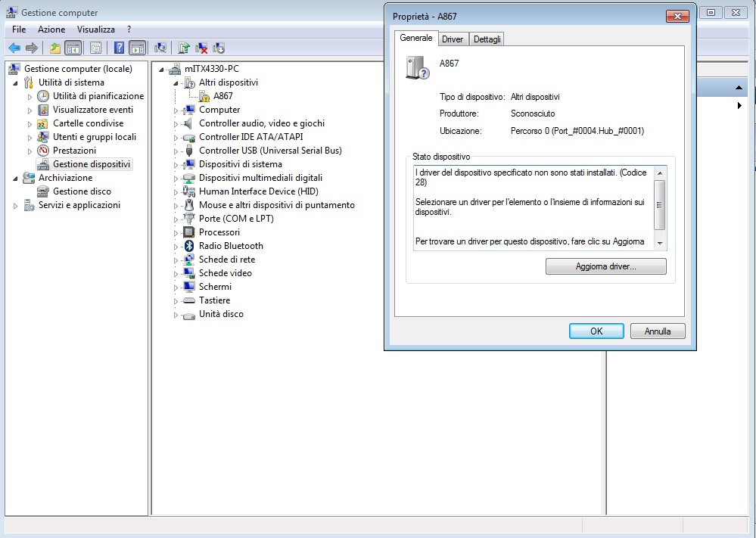
Task: Click the gray Forward arrow in toolbar
Action: point(31,48)
